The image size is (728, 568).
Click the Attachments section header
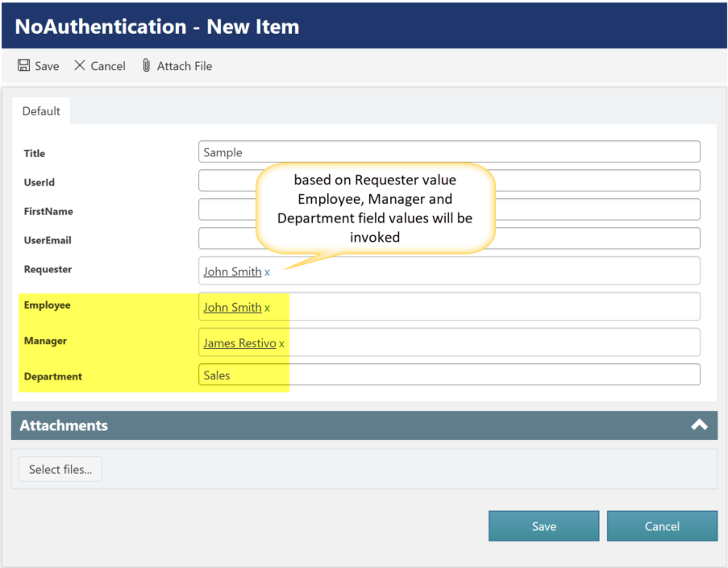tap(322, 425)
